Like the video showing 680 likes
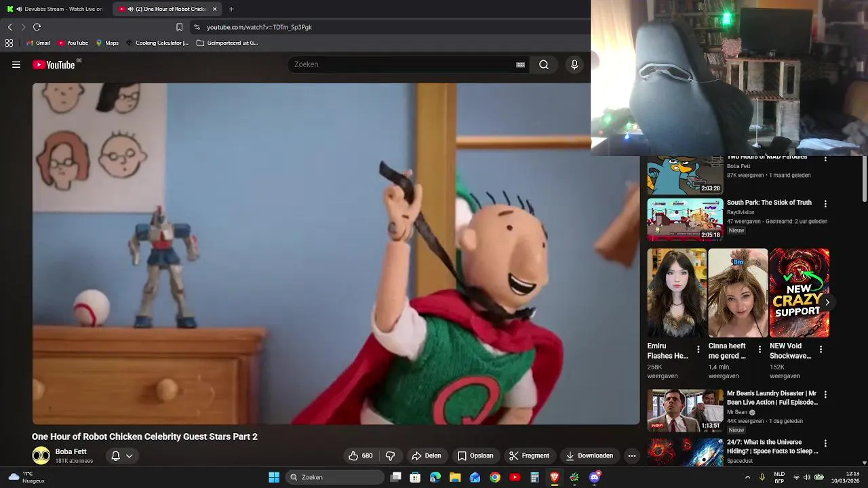The height and width of the screenshot is (488, 868). click(x=361, y=456)
